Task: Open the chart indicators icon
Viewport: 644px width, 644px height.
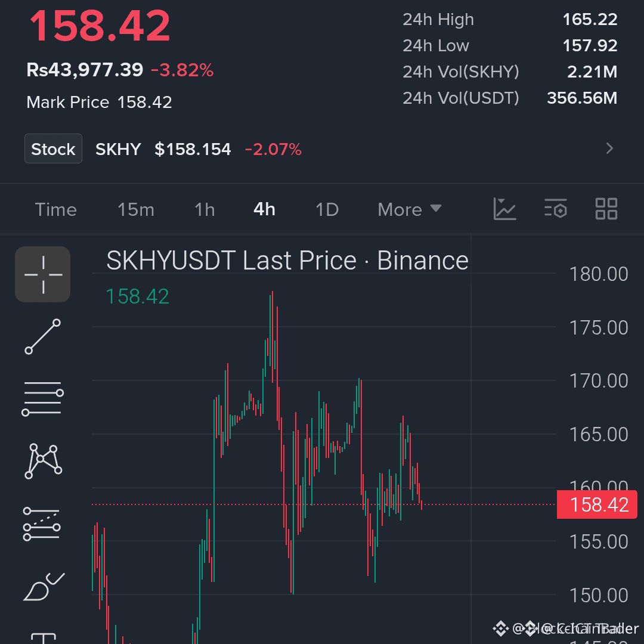Action: [x=505, y=209]
